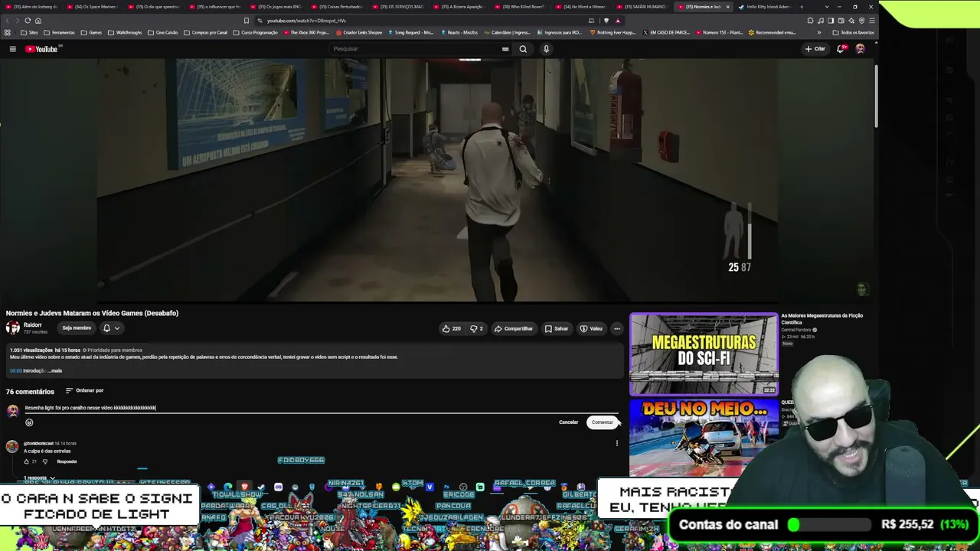Cancel the comment with the Cancelar button

pyautogui.click(x=569, y=422)
